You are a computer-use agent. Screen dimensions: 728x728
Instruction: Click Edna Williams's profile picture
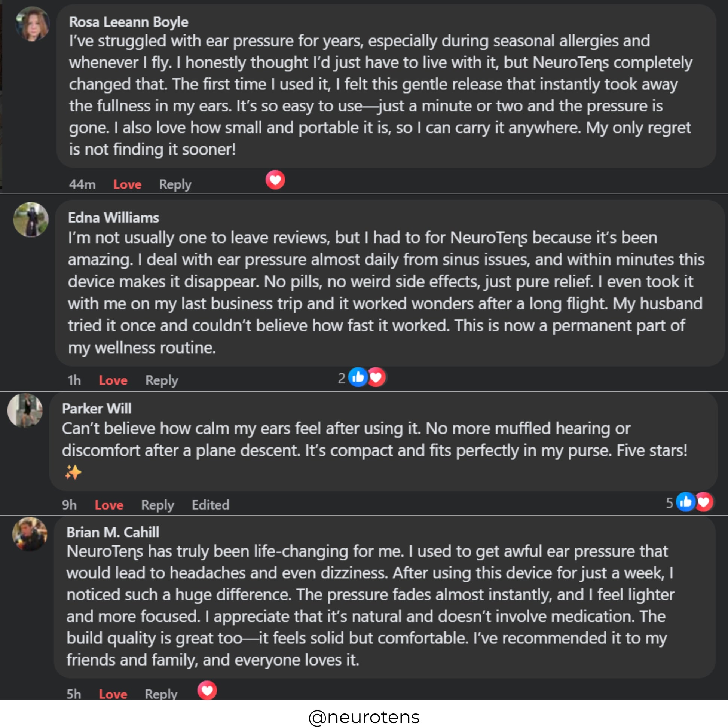tap(31, 220)
